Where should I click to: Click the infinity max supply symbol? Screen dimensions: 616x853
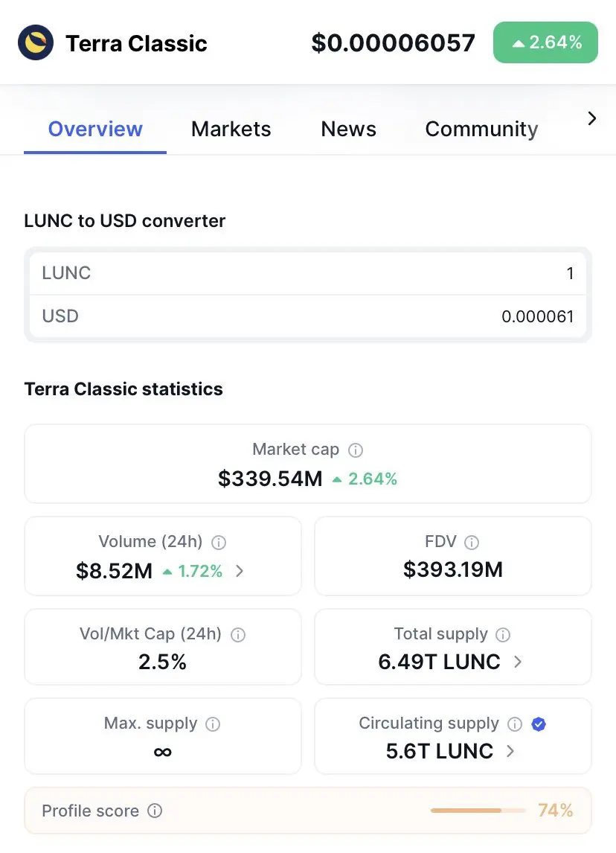[163, 752]
